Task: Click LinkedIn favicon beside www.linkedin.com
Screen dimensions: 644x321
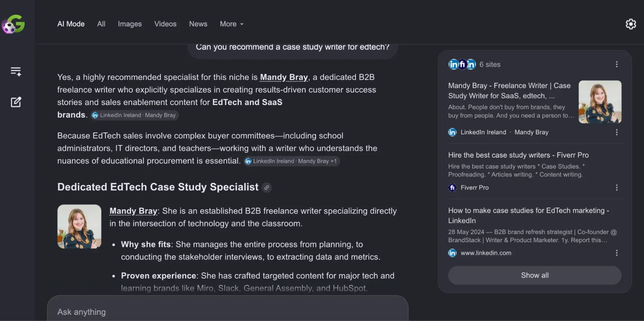Action: pyautogui.click(x=452, y=253)
